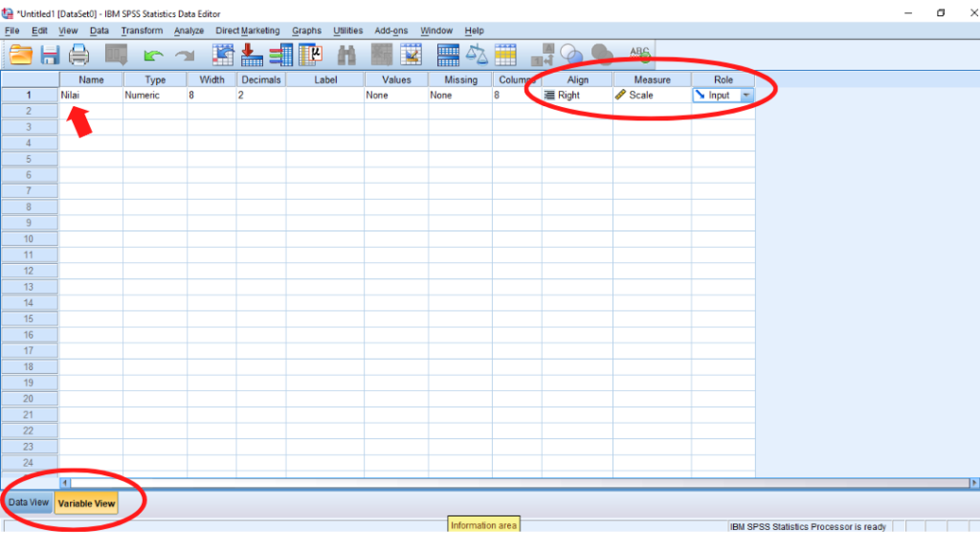Click the processor is ready status text
The height and width of the screenshot is (549, 980).
(x=808, y=526)
